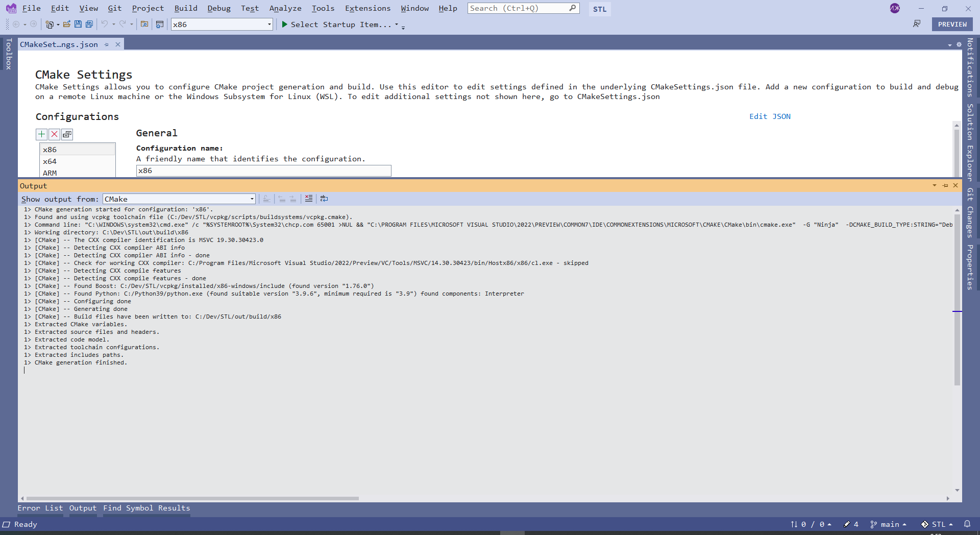Open the File menu
The height and width of the screenshot is (535, 980).
coord(32,8)
